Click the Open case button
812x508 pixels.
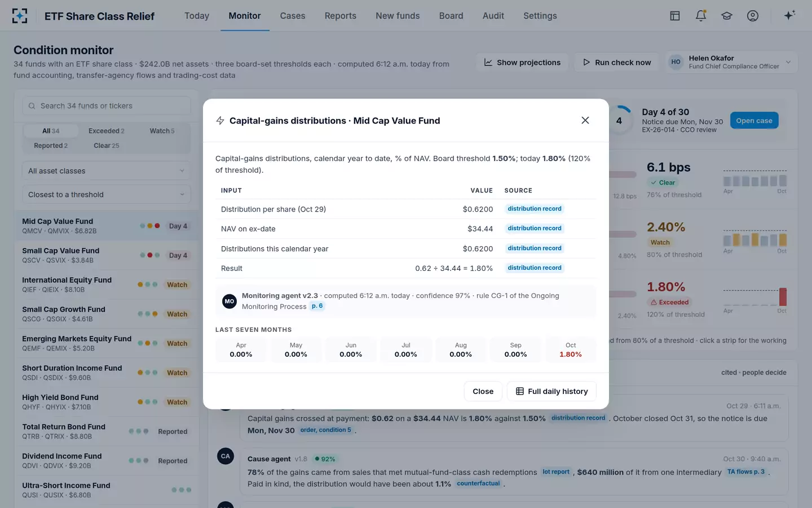pos(754,121)
